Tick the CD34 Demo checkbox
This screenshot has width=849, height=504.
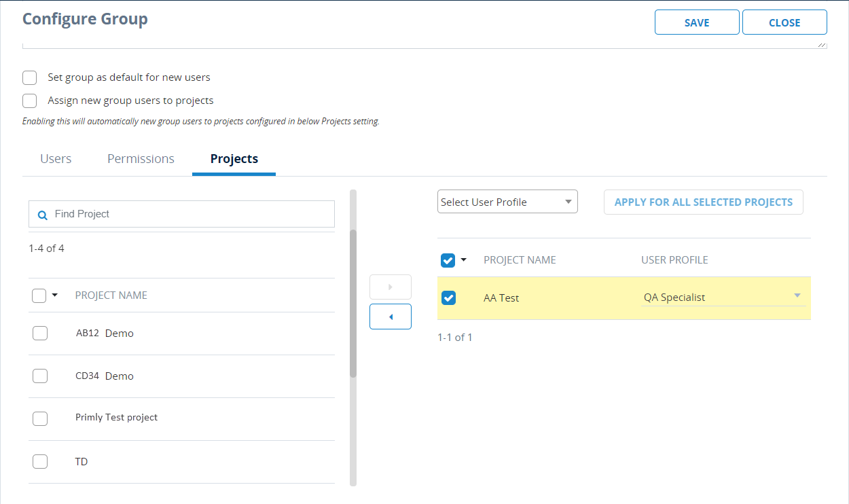(40, 376)
